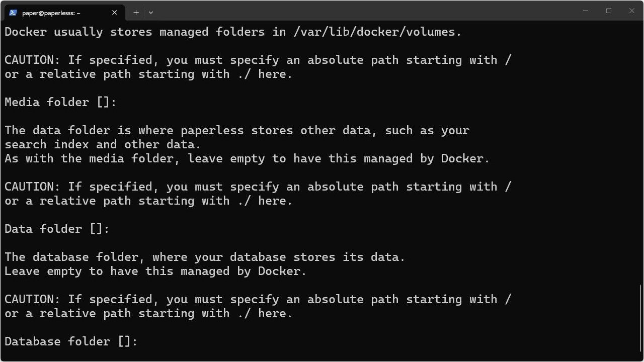The height and width of the screenshot is (362, 644).
Task: Minimize the terminal window
Action: tap(586, 11)
